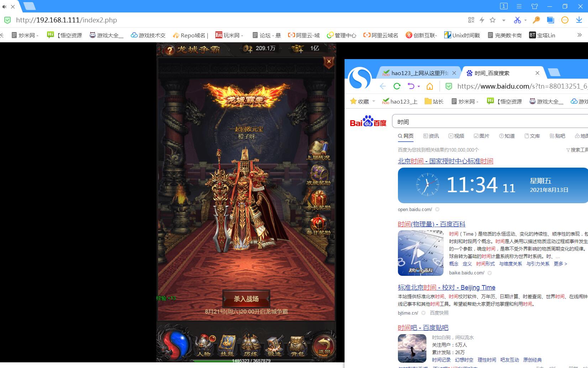Image resolution: width=588 pixels, height=368 pixels.
Task: Open the 标准北京时间 - 校对 - Beijing Time link
Action: pos(446,288)
